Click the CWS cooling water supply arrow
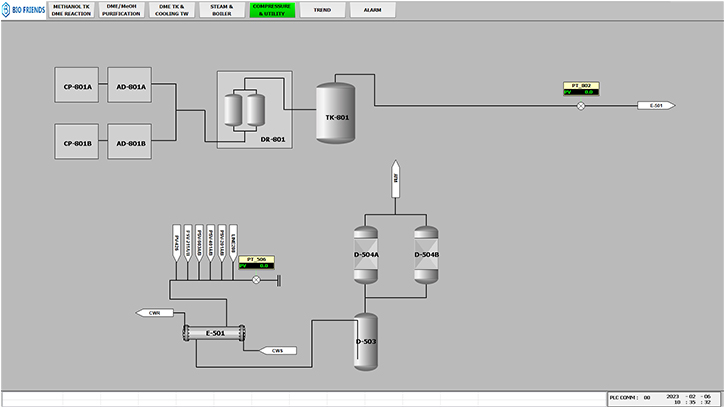Viewport: 725px width, 408px height. pyautogui.click(x=277, y=351)
